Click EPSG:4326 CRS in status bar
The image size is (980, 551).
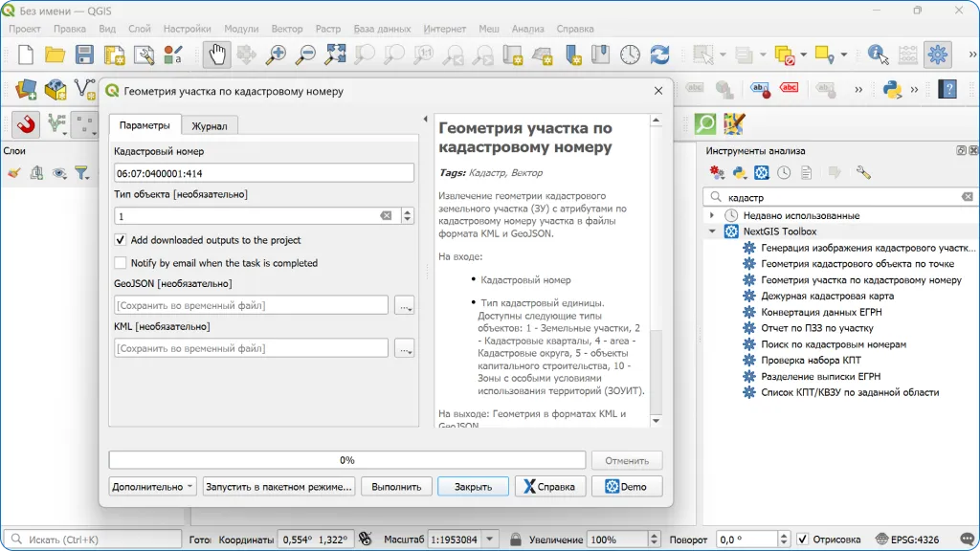pyautogui.click(x=907, y=540)
